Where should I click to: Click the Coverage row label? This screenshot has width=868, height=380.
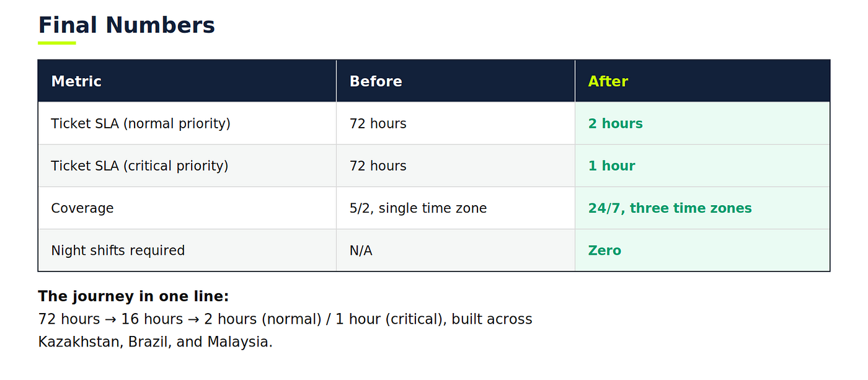coord(82,208)
